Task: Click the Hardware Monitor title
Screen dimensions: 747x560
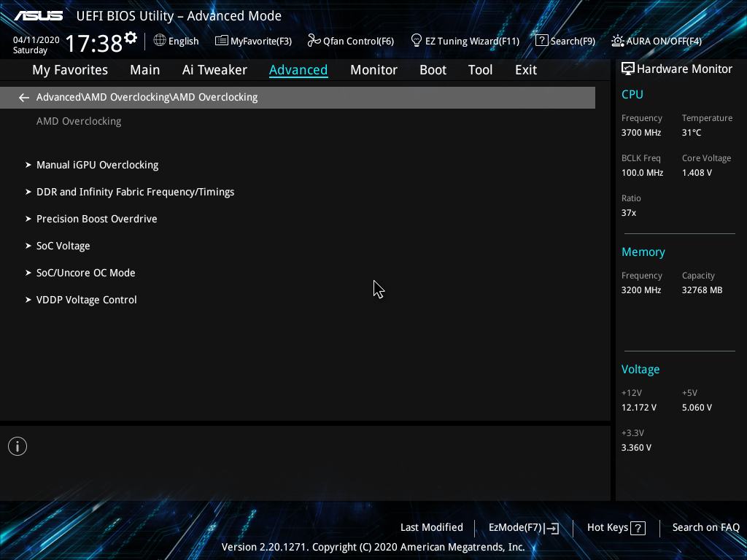Action: pyautogui.click(x=684, y=69)
